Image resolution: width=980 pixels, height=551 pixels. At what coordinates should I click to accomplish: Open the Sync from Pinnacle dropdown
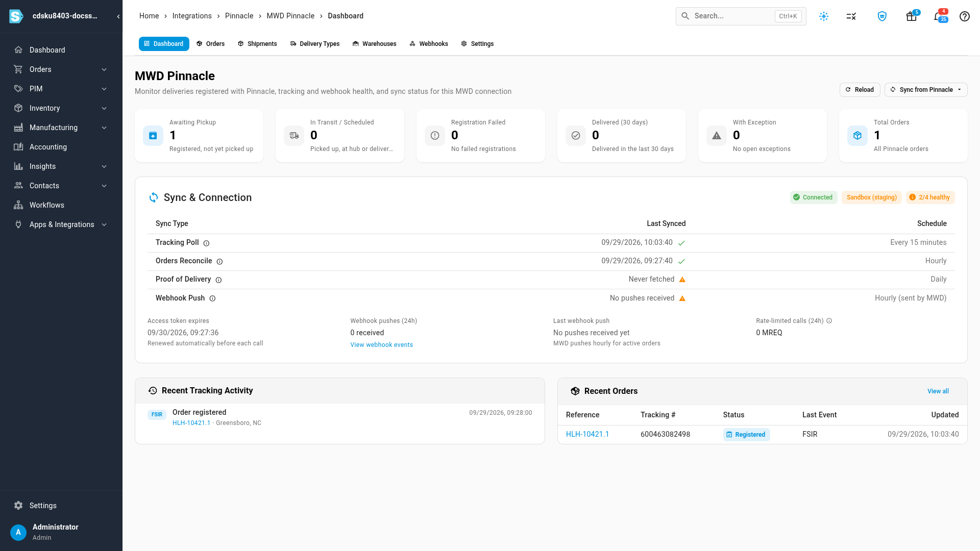coord(926,90)
